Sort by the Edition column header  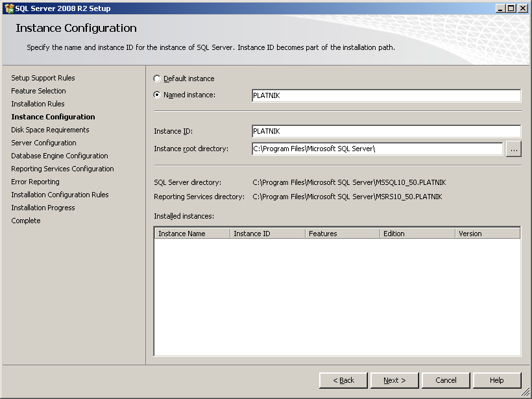418,234
